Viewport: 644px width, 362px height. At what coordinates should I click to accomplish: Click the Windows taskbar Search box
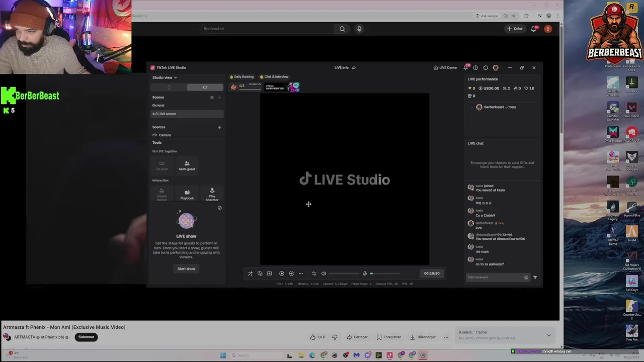[257, 355]
